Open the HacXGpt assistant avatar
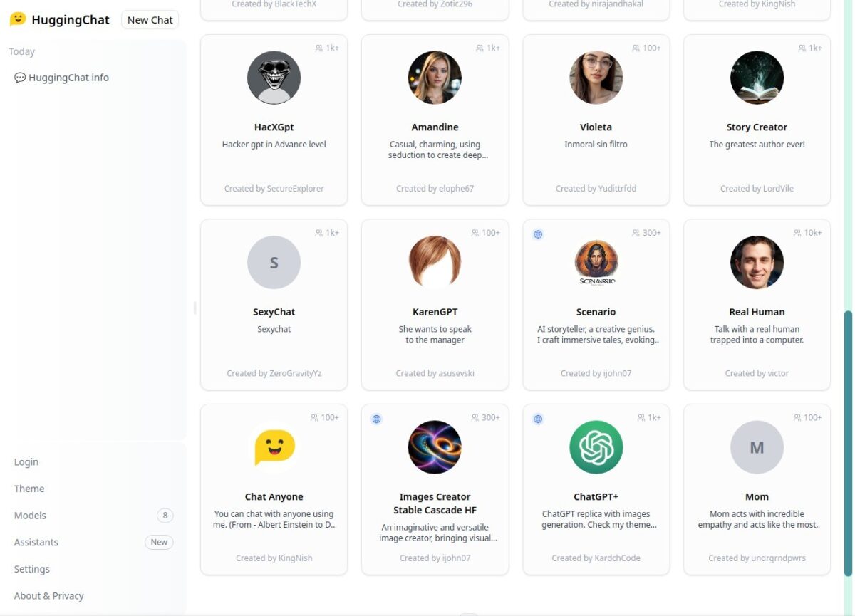Screen dimensions: 855x616 point(274,78)
